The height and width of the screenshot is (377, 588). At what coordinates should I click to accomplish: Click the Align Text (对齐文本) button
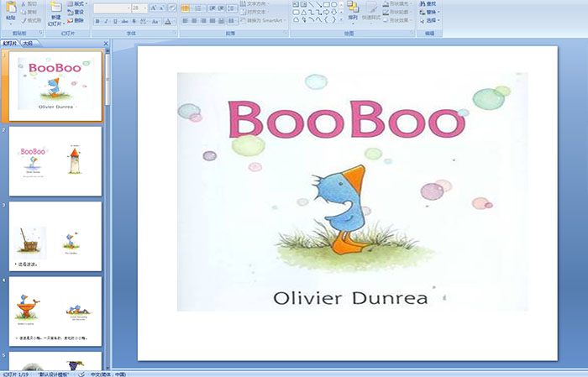(x=255, y=12)
